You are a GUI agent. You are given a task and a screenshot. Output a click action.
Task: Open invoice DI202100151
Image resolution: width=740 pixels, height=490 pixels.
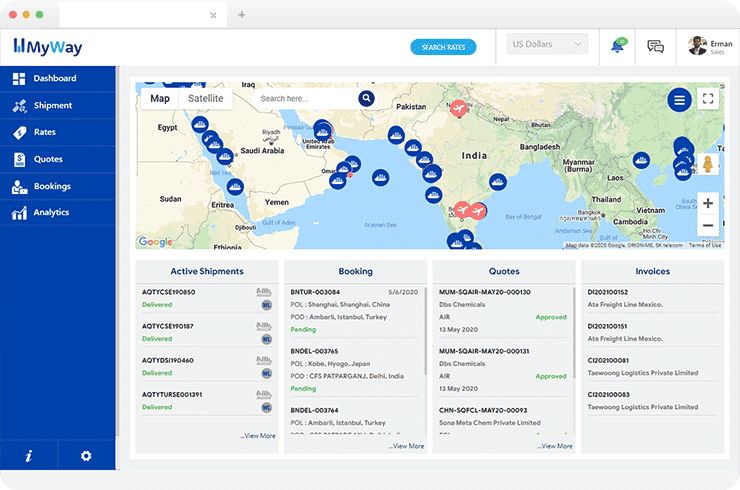(x=607, y=326)
